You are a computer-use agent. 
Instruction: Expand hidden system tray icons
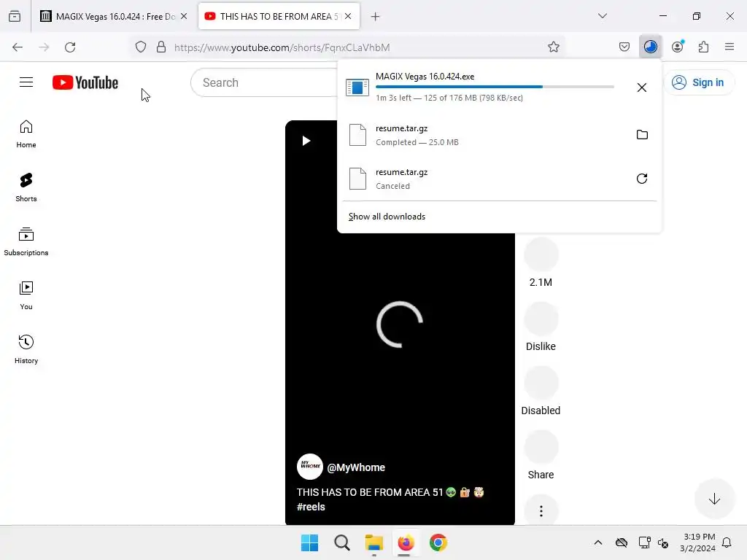(598, 542)
